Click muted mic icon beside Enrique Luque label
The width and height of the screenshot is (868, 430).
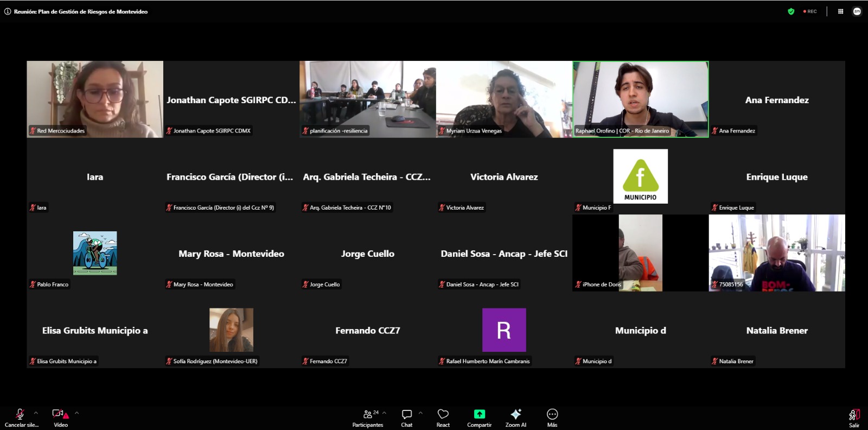click(714, 207)
